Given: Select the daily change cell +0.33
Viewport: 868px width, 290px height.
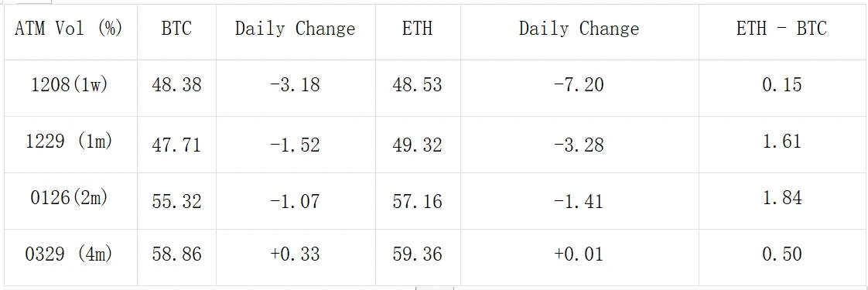Looking at the screenshot, I should pyautogui.click(x=295, y=254).
